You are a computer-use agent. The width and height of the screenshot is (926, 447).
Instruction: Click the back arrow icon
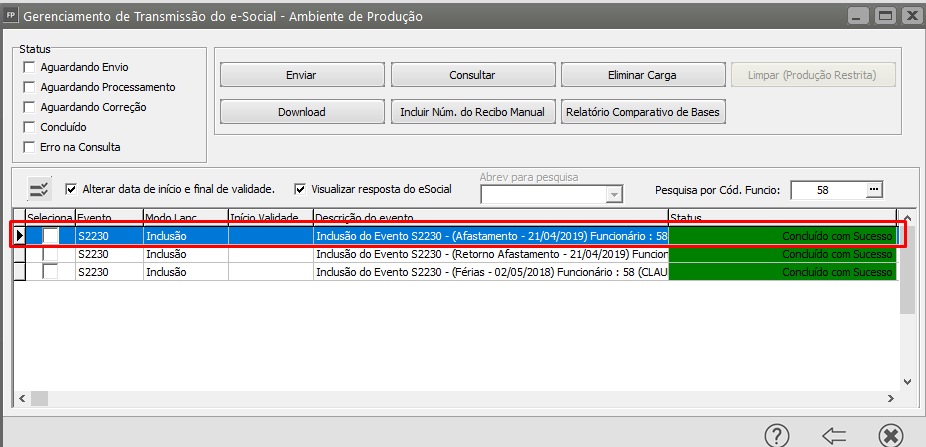(834, 436)
